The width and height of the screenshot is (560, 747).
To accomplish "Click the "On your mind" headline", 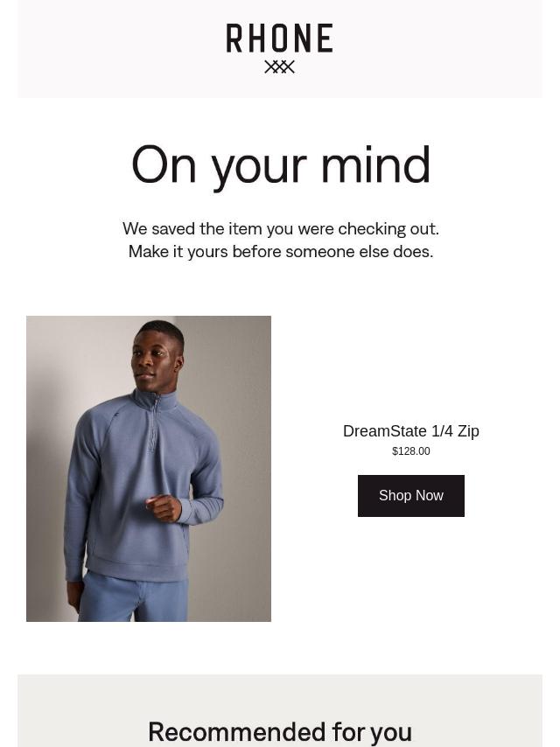I will (280, 165).
